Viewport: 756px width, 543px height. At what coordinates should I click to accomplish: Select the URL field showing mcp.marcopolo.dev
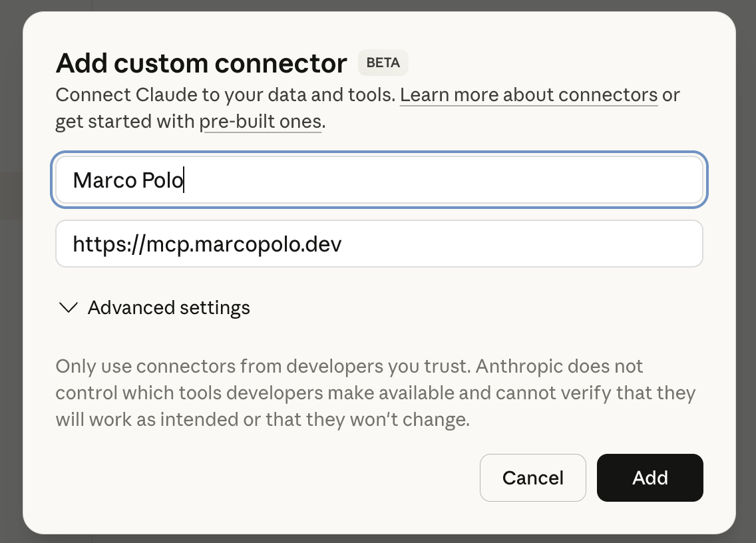pyautogui.click(x=379, y=244)
